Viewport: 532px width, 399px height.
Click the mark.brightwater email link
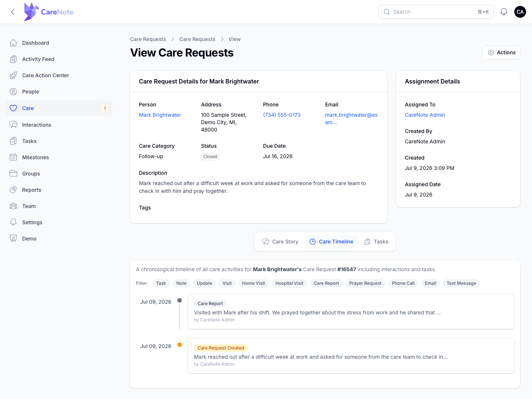coord(351,119)
